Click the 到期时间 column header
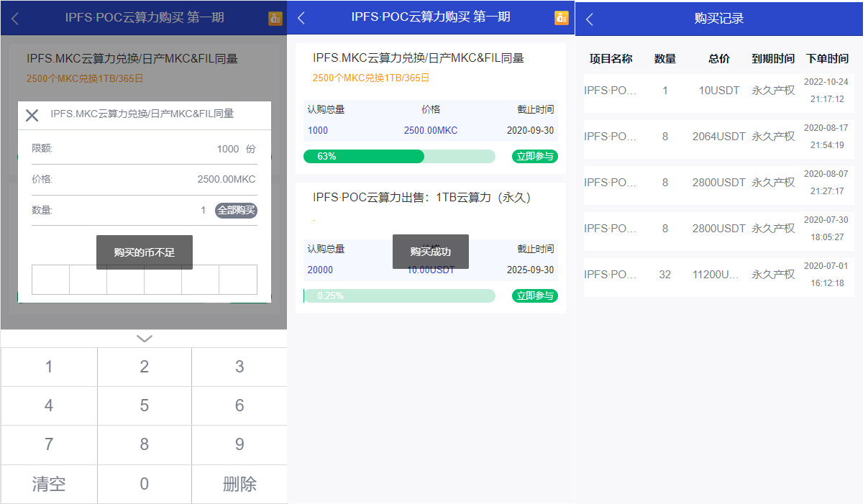Screen dimensions: 868x504 pyautogui.click(x=773, y=59)
